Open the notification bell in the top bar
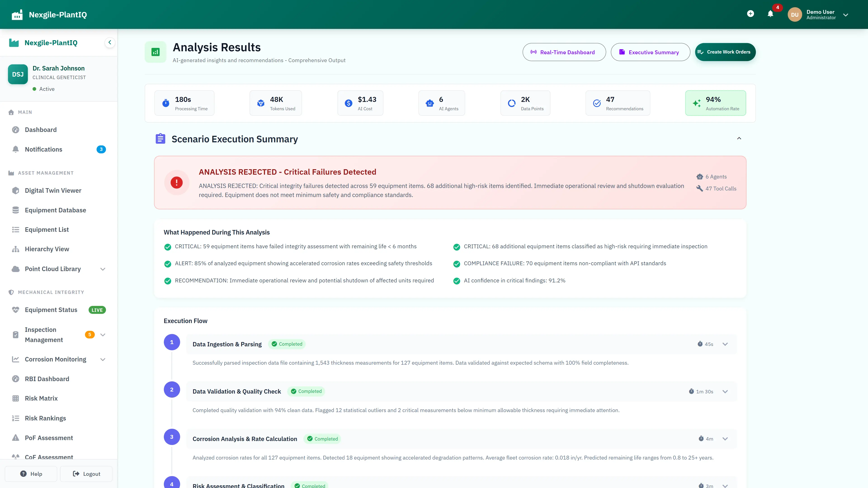 tap(770, 14)
